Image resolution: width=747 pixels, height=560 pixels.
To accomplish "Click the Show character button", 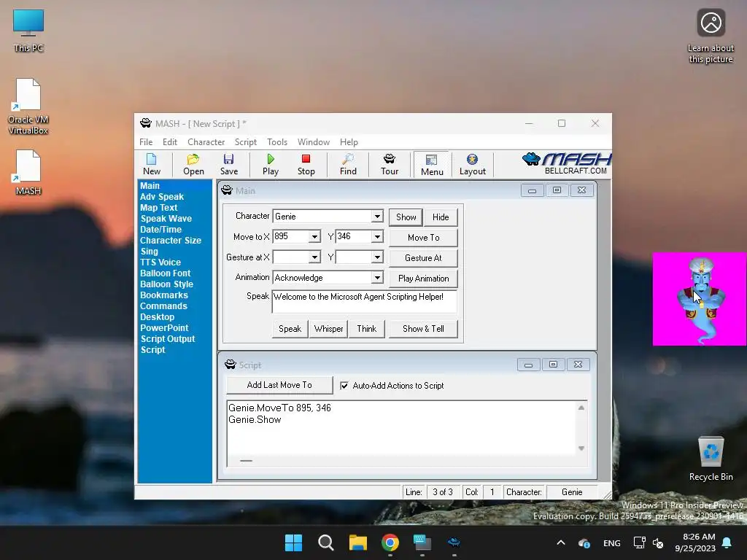I will click(x=406, y=217).
